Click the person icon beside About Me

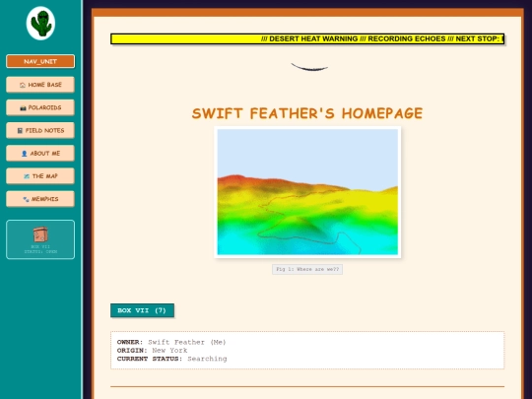tap(24, 154)
